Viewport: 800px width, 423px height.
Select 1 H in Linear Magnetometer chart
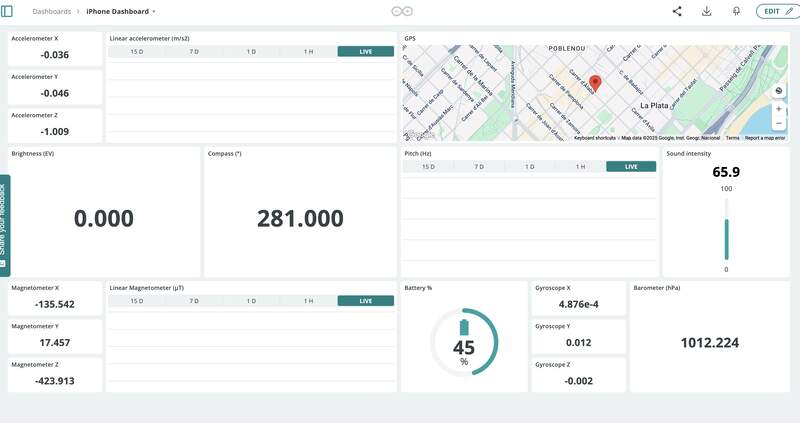coord(308,301)
